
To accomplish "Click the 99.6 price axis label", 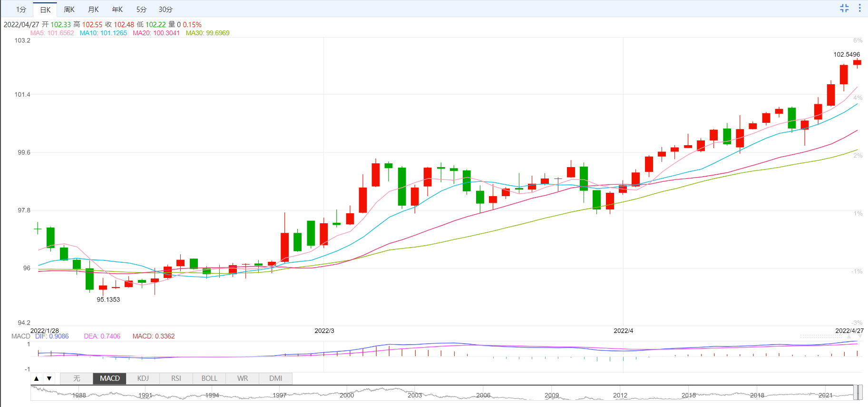I will (x=24, y=152).
